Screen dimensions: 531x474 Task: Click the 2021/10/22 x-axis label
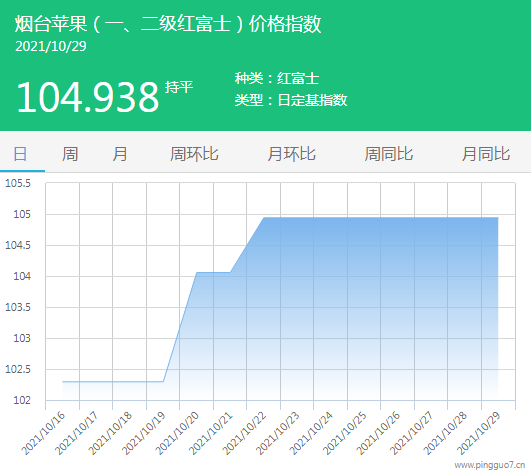[x=245, y=433]
